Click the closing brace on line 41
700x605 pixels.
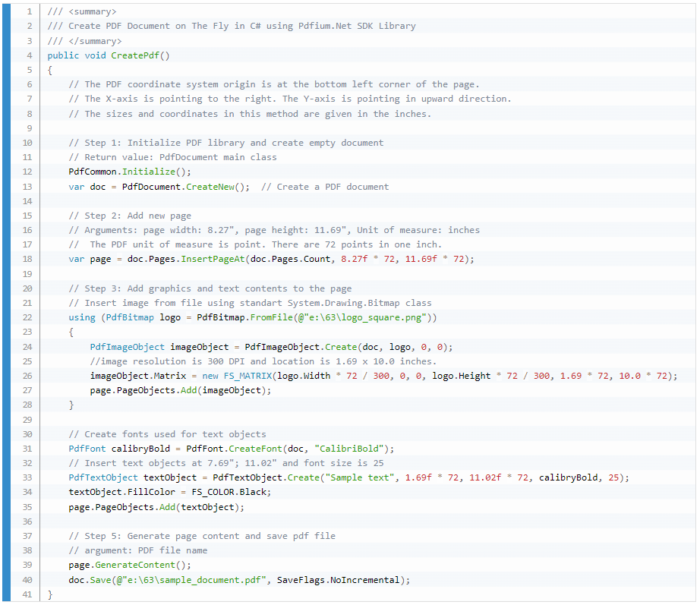click(50, 594)
